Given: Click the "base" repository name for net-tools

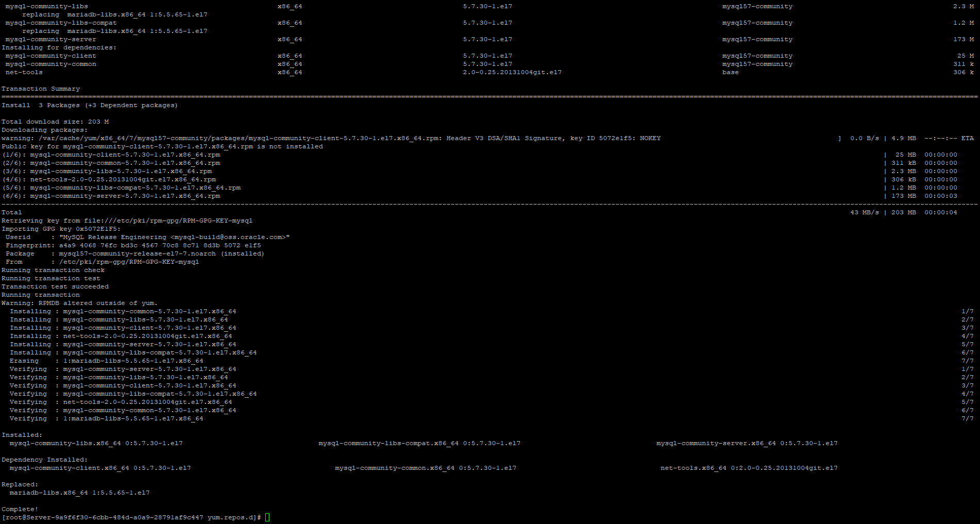Looking at the screenshot, I should pos(731,72).
